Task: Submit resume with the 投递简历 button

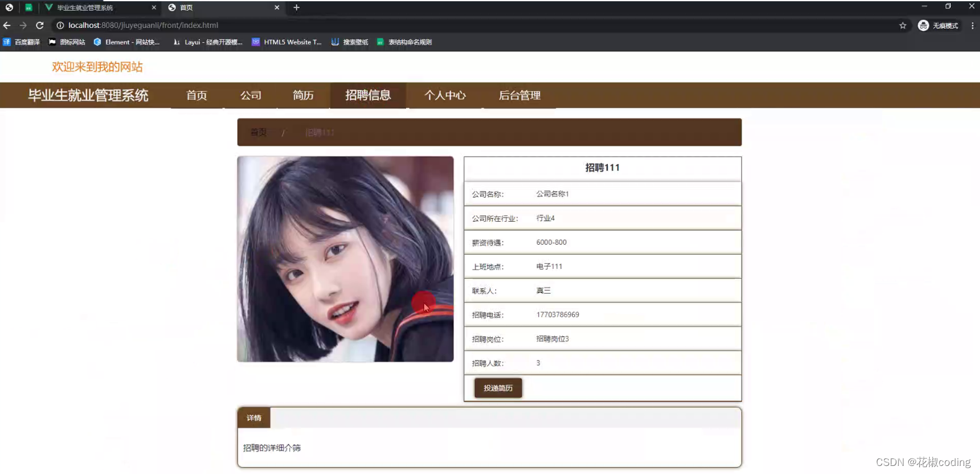Action: 498,388
